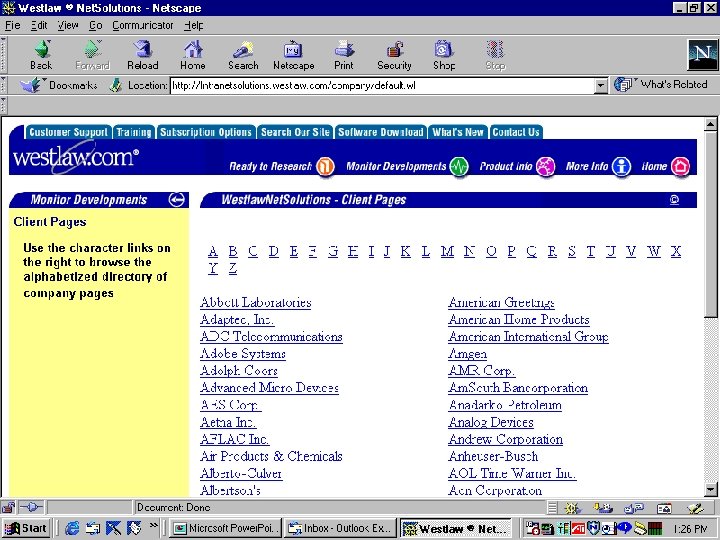Click the More Info blue icon
Image resolution: width=720 pixels, height=540 pixels.
(622, 166)
